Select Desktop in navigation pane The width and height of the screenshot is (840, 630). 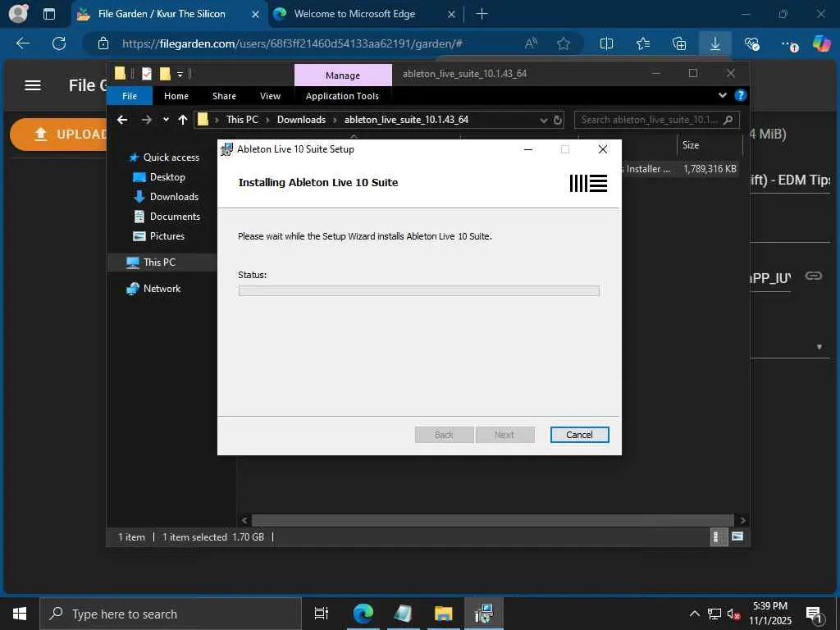click(158, 177)
